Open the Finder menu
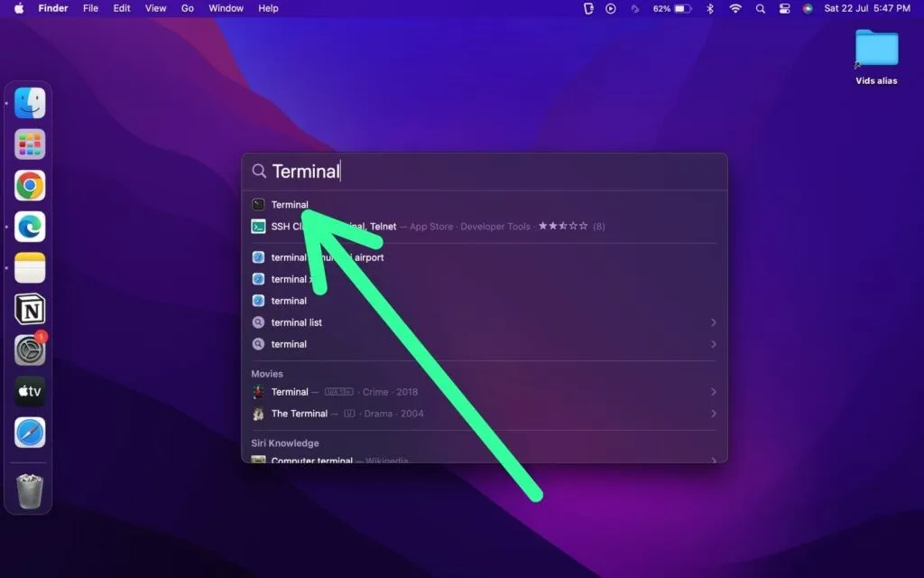The height and width of the screenshot is (578, 924). tap(53, 8)
